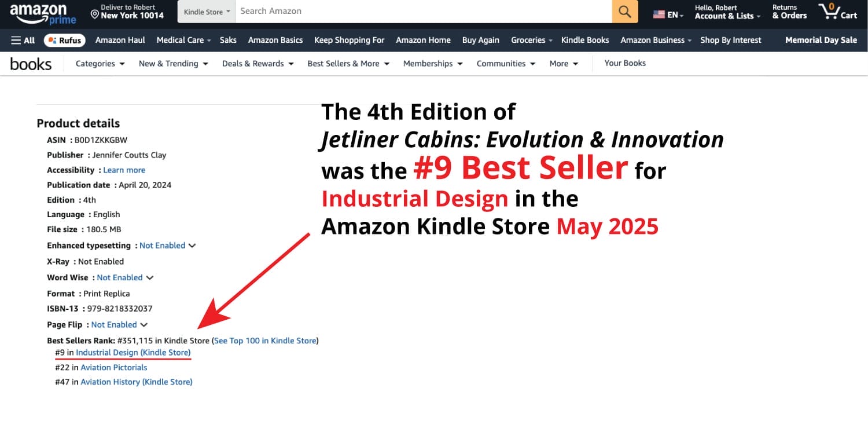The height and width of the screenshot is (428, 868).
Task: Expand the Word Wise disclosure chevron
Action: pyautogui.click(x=150, y=277)
